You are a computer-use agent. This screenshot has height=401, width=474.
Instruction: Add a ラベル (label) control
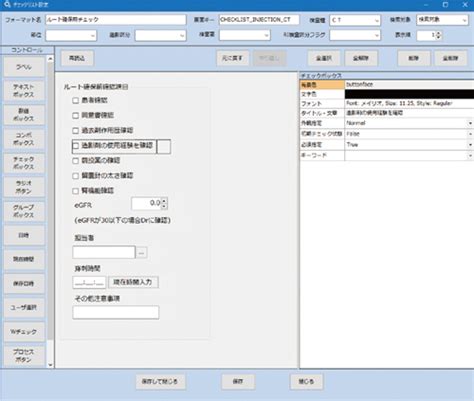(x=24, y=67)
